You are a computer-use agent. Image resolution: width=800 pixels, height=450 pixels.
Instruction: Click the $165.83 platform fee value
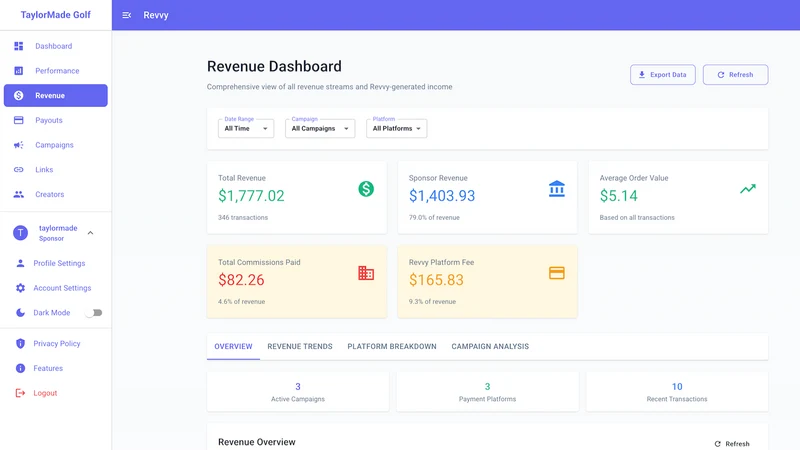436,280
